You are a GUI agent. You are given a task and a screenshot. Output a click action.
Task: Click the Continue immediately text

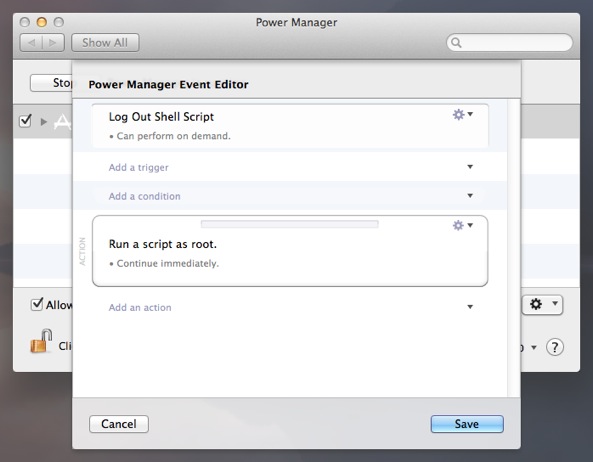coord(168,264)
